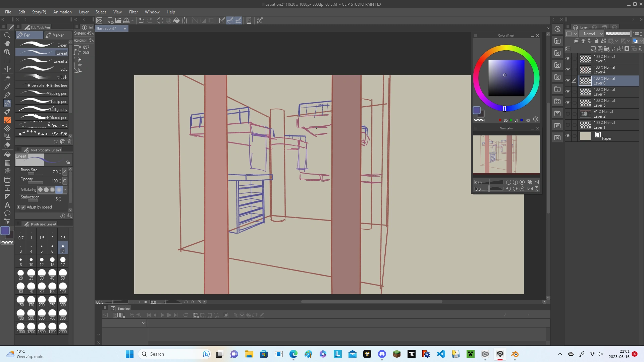Show hidden Layer 2 with its visibility box

pos(568,114)
